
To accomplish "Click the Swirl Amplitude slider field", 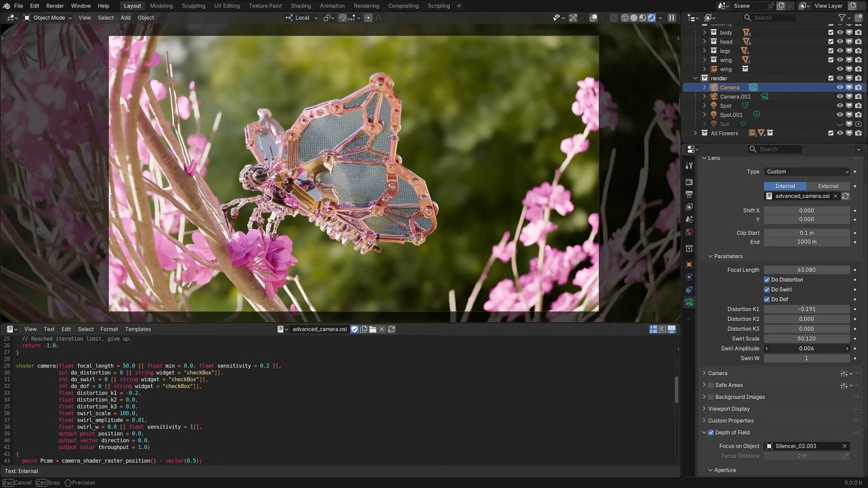I will 806,349.
